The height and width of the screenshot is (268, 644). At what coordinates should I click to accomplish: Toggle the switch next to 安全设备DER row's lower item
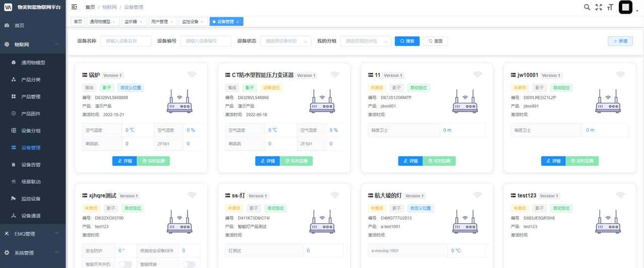pyautogui.click(x=189, y=264)
